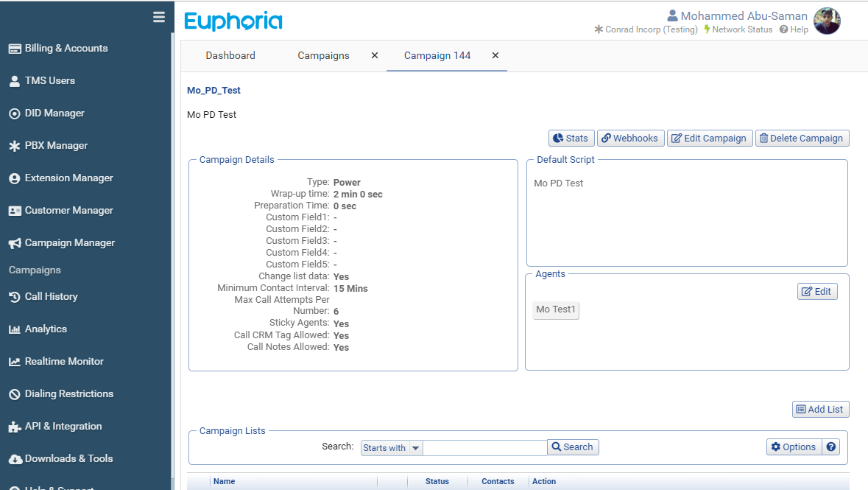Switch to the Dashboard tab
The image size is (868, 490).
[x=230, y=56]
